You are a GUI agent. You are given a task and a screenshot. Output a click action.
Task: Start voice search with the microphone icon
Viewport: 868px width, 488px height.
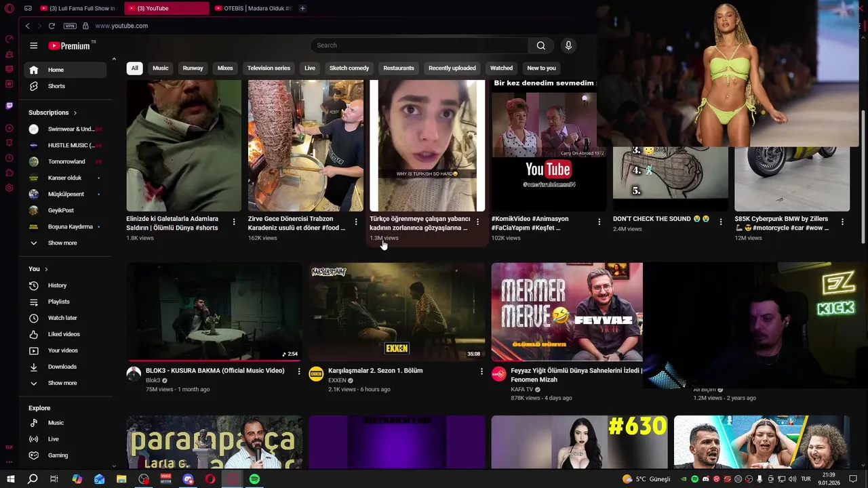click(x=568, y=45)
